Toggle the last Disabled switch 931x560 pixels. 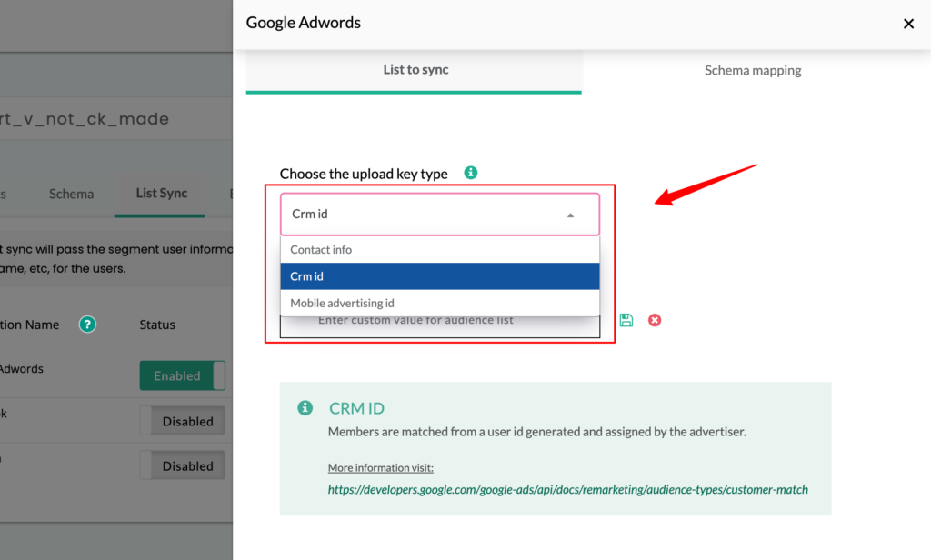tap(182, 466)
